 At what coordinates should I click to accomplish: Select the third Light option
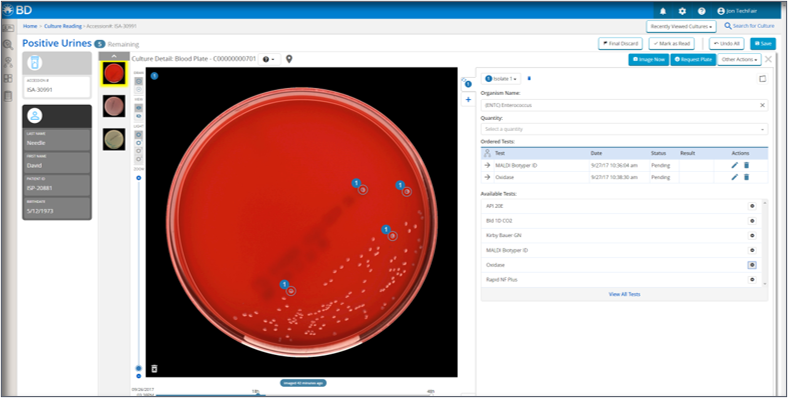[139, 151]
